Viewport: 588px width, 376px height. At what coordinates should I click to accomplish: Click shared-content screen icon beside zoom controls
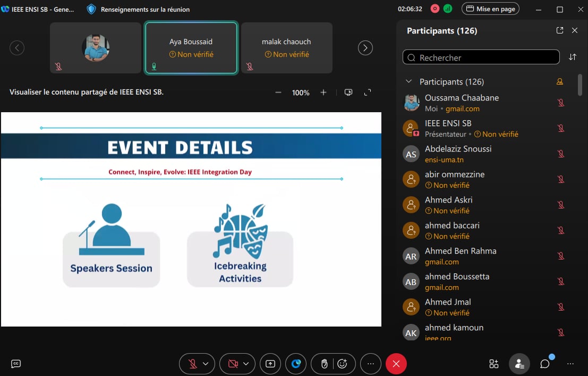pyautogui.click(x=348, y=93)
